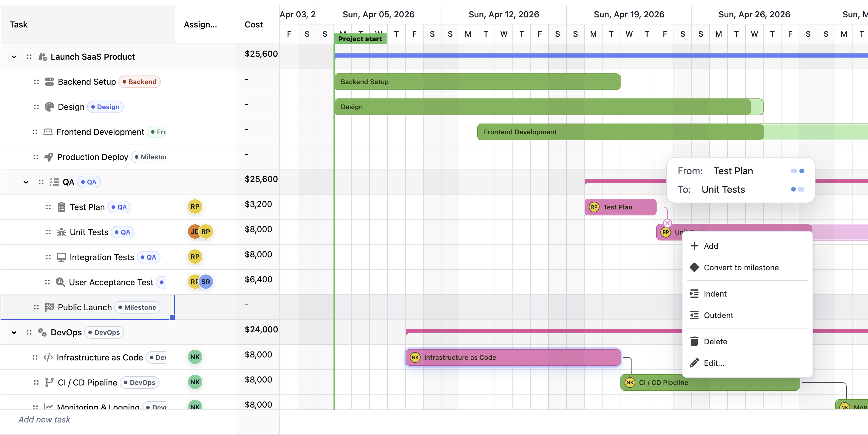868x435 pixels.
Task: Collapse the DevOps task group
Action: click(14, 333)
